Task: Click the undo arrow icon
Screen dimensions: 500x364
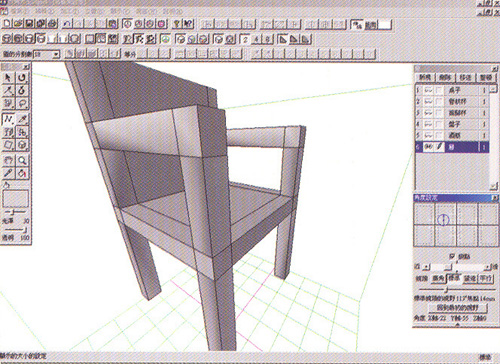Action: 67,24
